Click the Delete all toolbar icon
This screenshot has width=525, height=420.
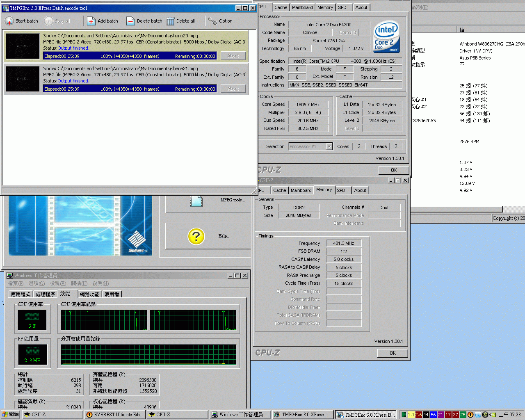[170, 21]
